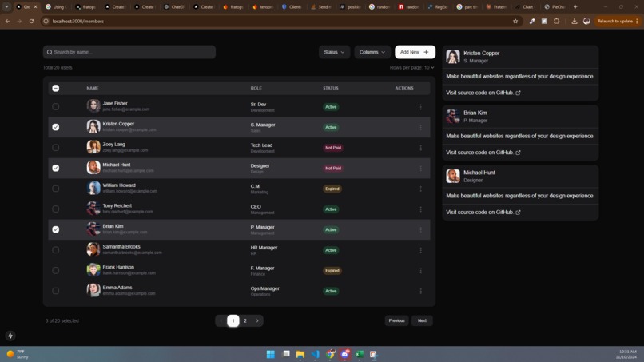Click the browser back arrow
The image size is (644, 362).
click(7, 21)
